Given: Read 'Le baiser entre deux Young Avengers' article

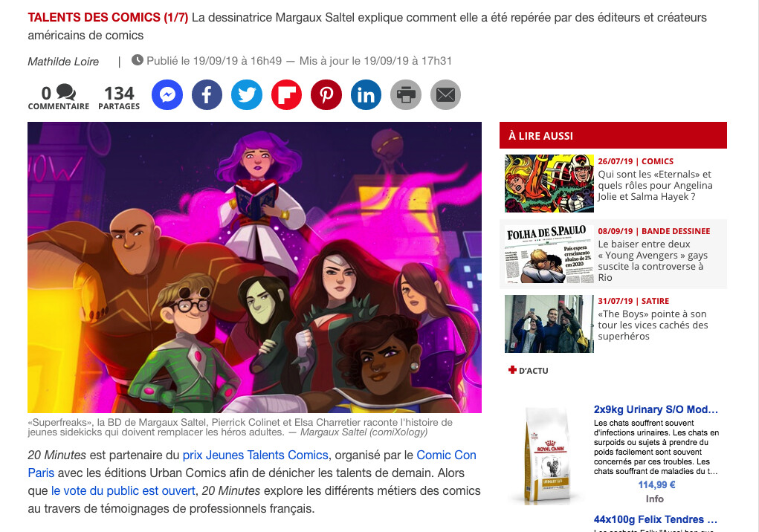Looking at the screenshot, I should tap(653, 261).
